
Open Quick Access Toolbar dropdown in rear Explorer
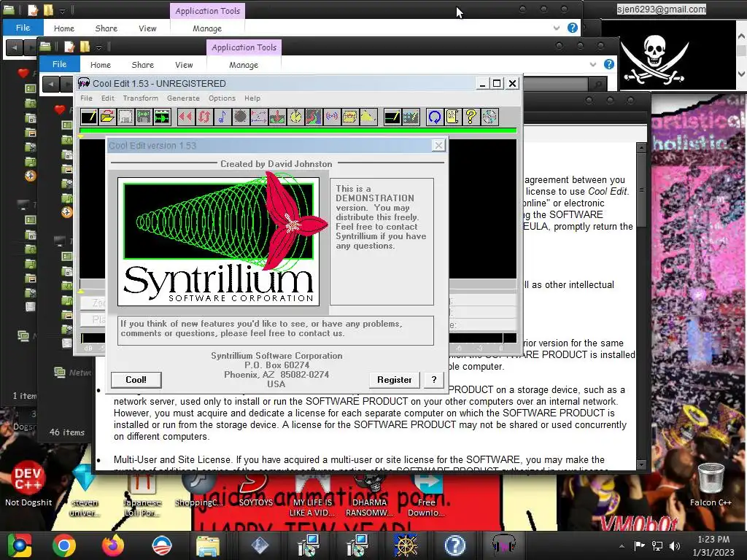[x=63, y=10]
